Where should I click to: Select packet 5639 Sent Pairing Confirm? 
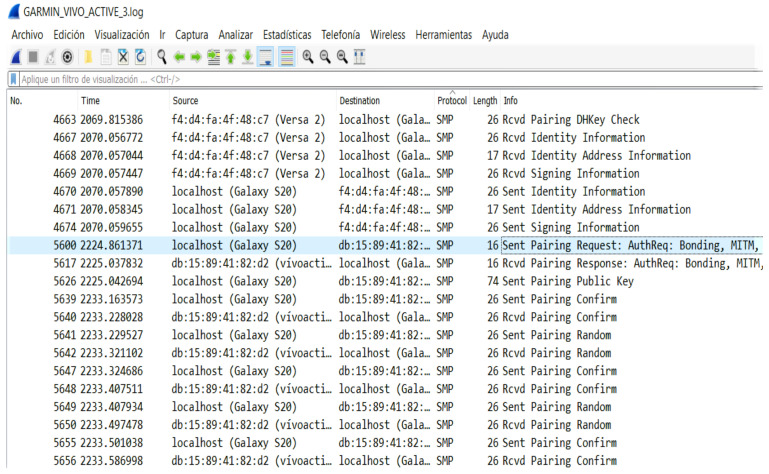click(x=385, y=299)
